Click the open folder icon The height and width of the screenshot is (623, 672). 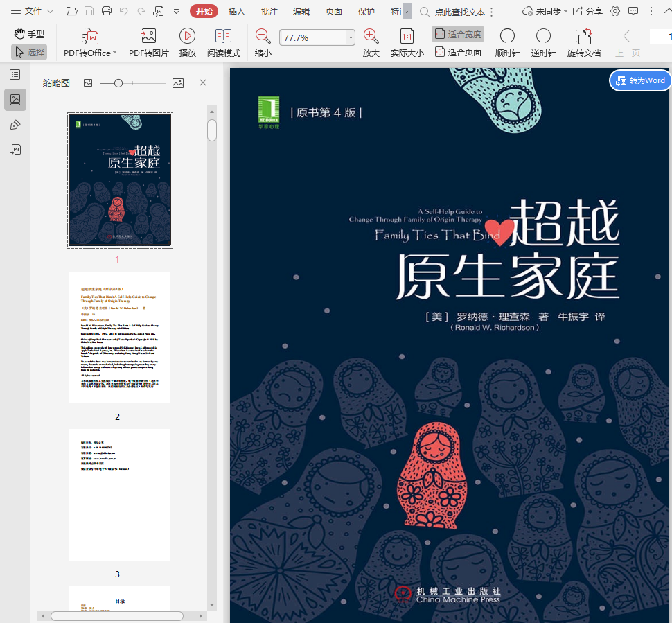[71, 11]
